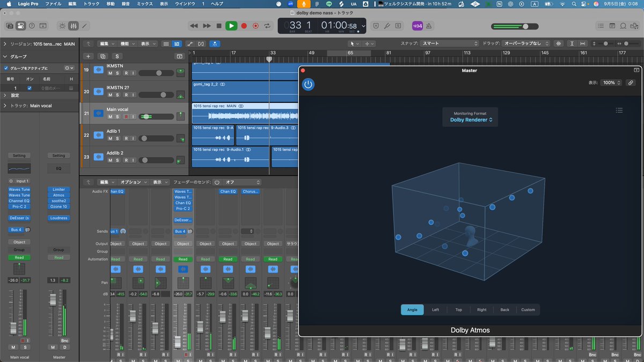This screenshot has height=362, width=644.
Task: Open the Drag overlap mode dropdown
Action: point(526,43)
